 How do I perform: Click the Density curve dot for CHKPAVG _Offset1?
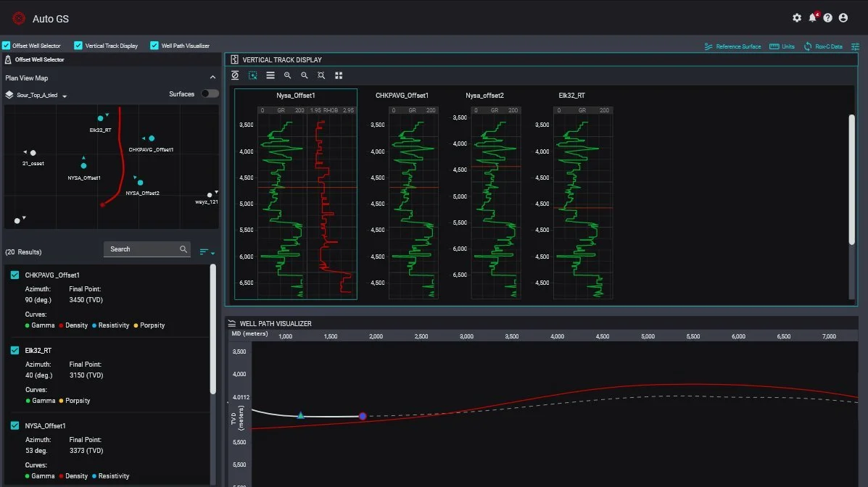tap(61, 325)
